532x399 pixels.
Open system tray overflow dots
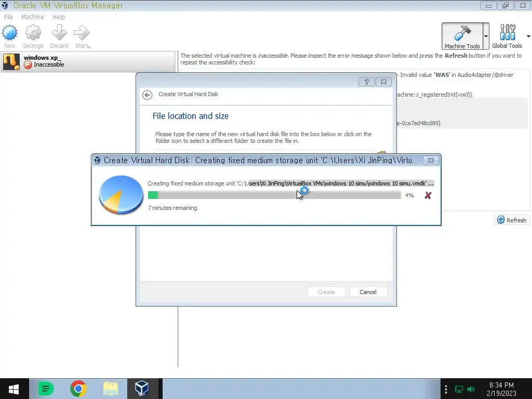[x=446, y=389]
